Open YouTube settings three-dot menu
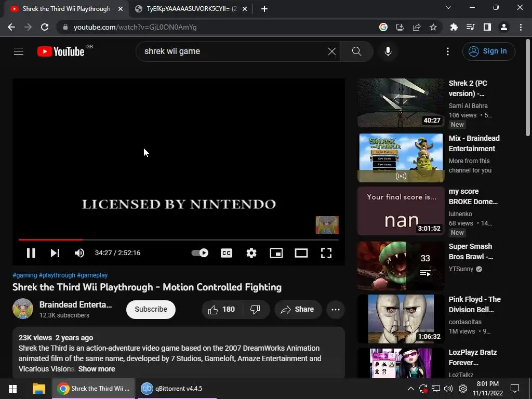 [x=448, y=51]
